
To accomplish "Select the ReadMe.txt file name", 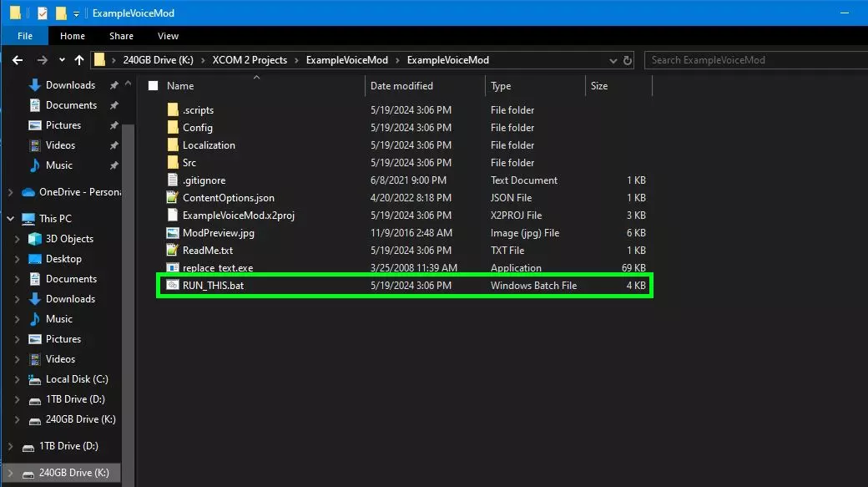I will 208,251.
